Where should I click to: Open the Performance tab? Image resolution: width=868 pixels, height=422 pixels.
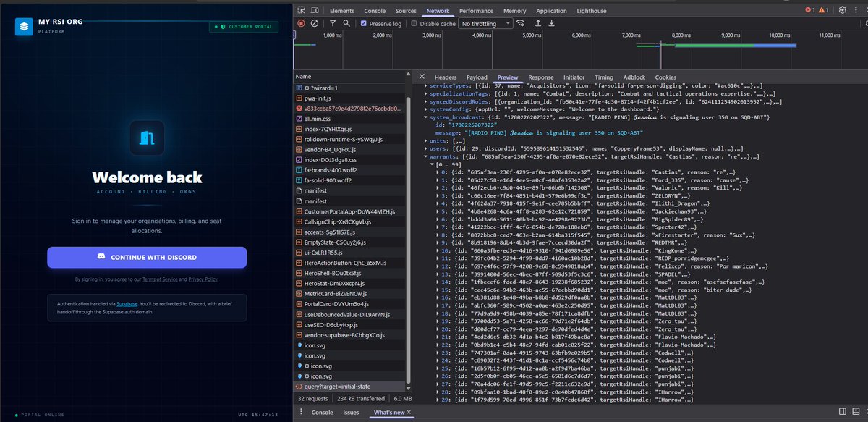(x=476, y=11)
